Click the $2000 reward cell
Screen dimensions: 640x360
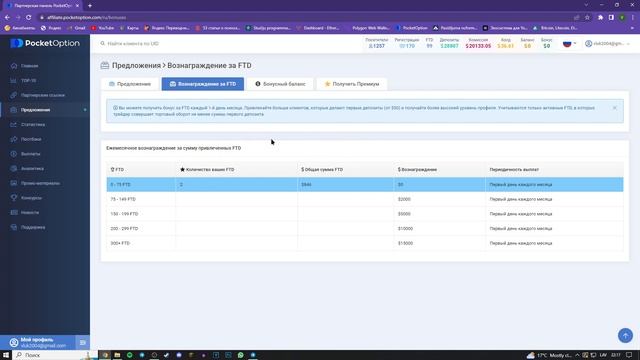pyautogui.click(x=440, y=199)
